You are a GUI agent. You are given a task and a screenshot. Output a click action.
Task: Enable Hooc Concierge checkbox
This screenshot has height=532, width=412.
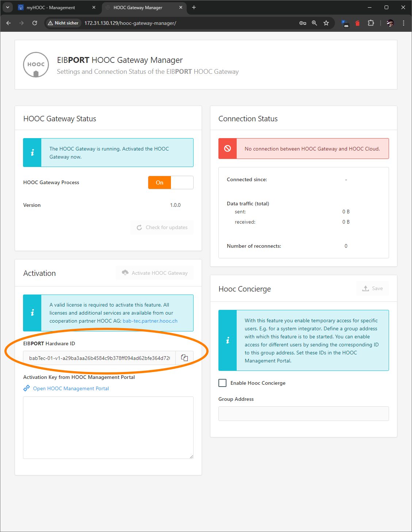click(x=222, y=383)
